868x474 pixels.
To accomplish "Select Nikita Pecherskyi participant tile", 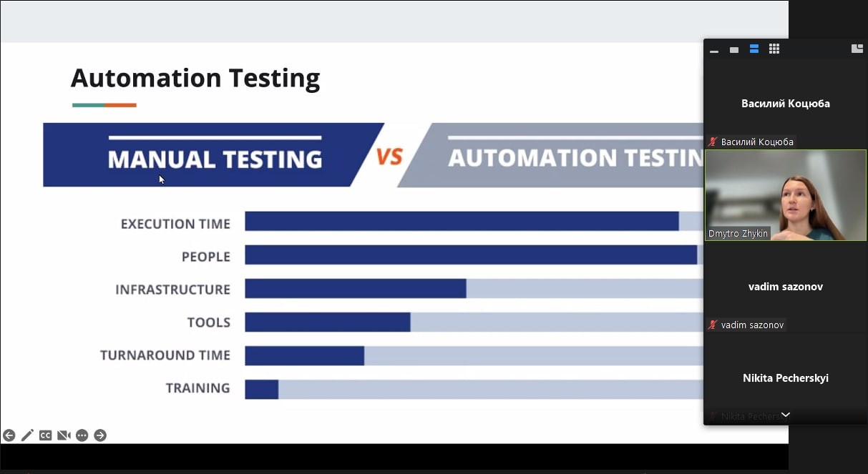I will pyautogui.click(x=785, y=378).
